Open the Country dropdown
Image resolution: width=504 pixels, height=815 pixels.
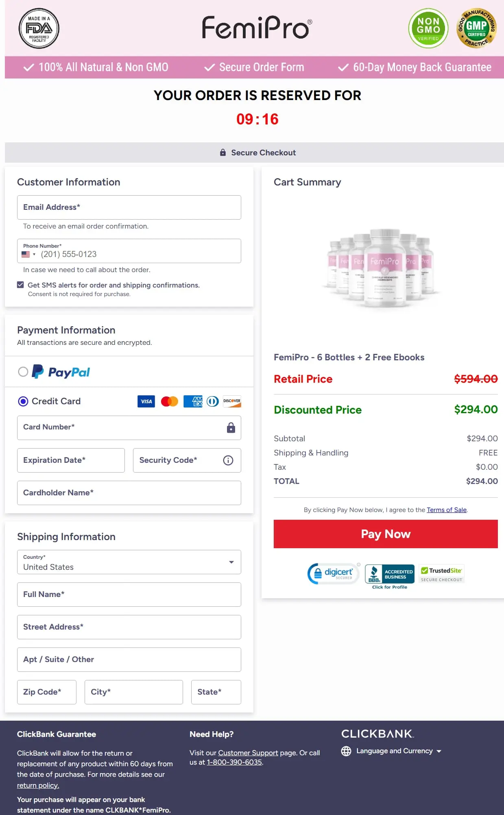pos(232,562)
